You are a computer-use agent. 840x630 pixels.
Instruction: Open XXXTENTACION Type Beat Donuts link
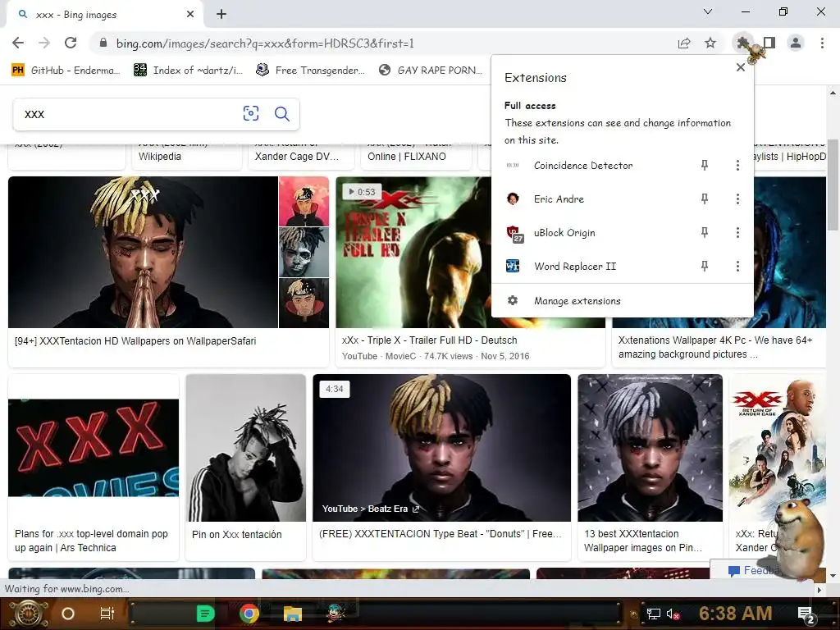pyautogui.click(x=441, y=533)
